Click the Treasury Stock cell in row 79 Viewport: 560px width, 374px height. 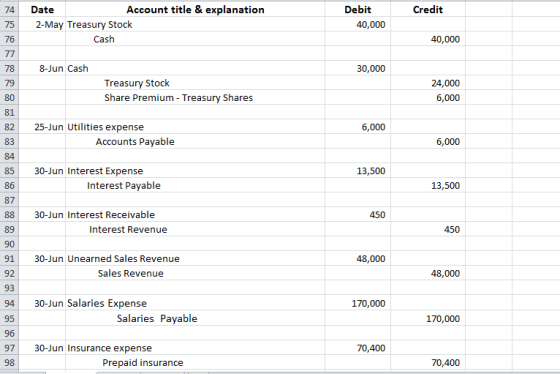click(195, 83)
